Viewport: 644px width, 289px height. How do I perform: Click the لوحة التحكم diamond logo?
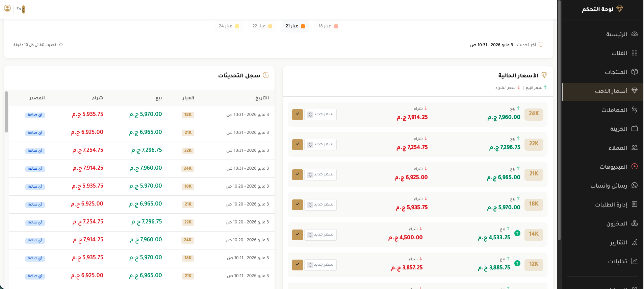coord(619,9)
